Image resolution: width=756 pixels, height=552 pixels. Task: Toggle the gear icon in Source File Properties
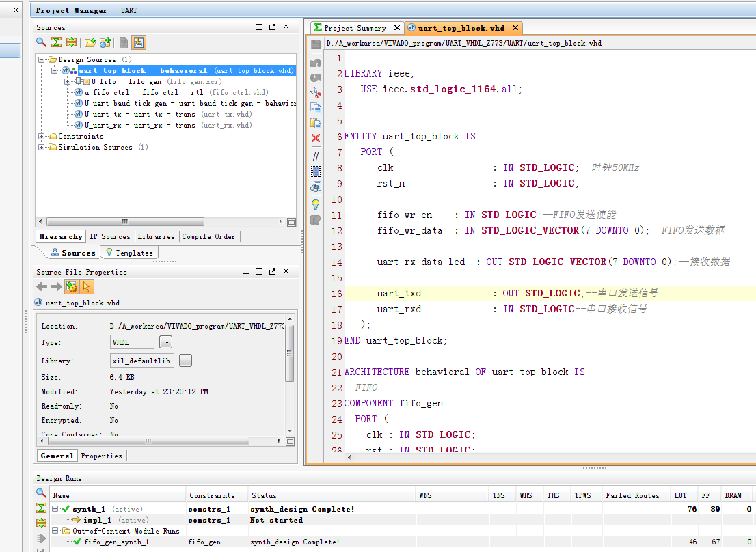click(72, 287)
